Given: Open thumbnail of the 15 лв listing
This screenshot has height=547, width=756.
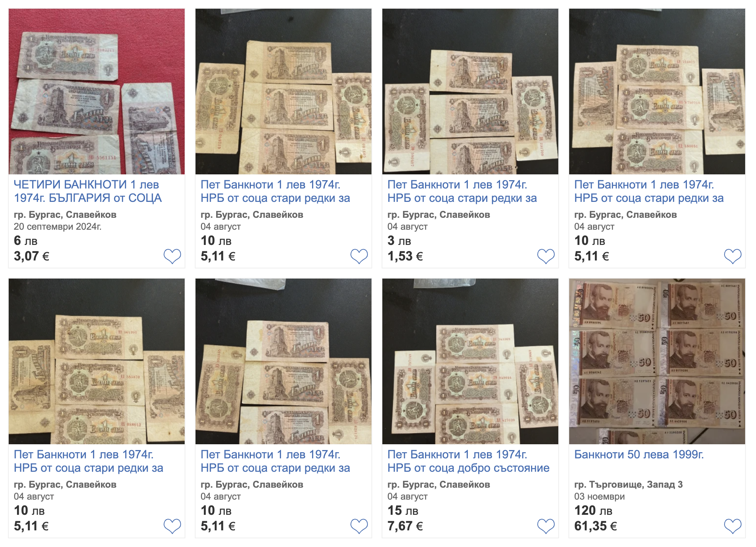Looking at the screenshot, I should point(470,361).
